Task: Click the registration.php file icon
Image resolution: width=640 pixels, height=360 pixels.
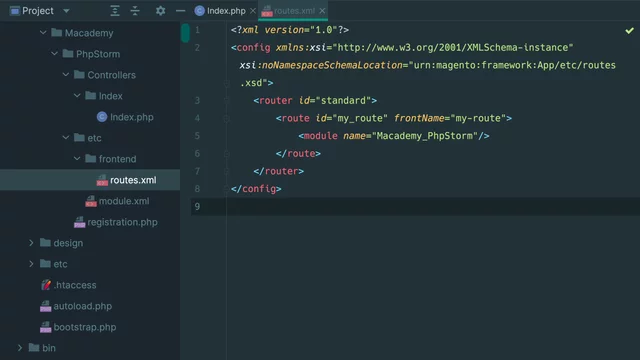Action: pyautogui.click(x=80, y=222)
